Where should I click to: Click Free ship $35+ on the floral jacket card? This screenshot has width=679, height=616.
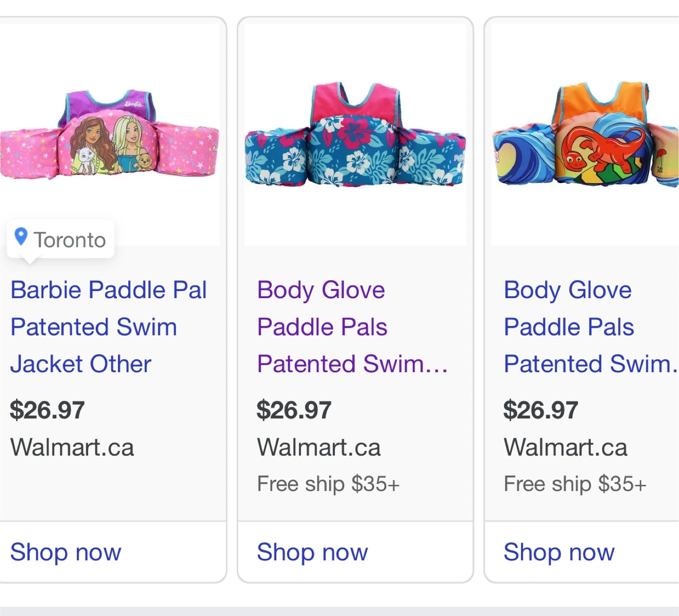tap(328, 484)
